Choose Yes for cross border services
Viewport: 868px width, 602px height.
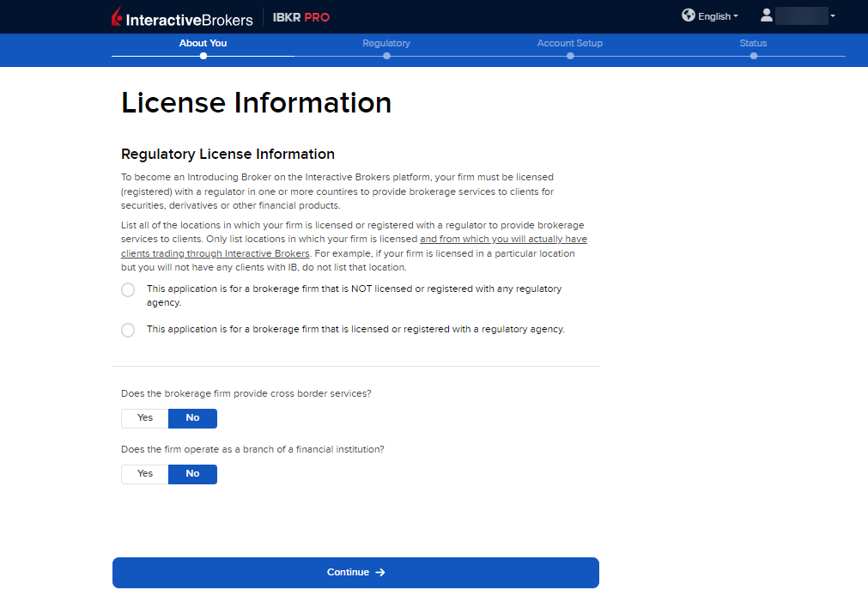[x=145, y=418]
